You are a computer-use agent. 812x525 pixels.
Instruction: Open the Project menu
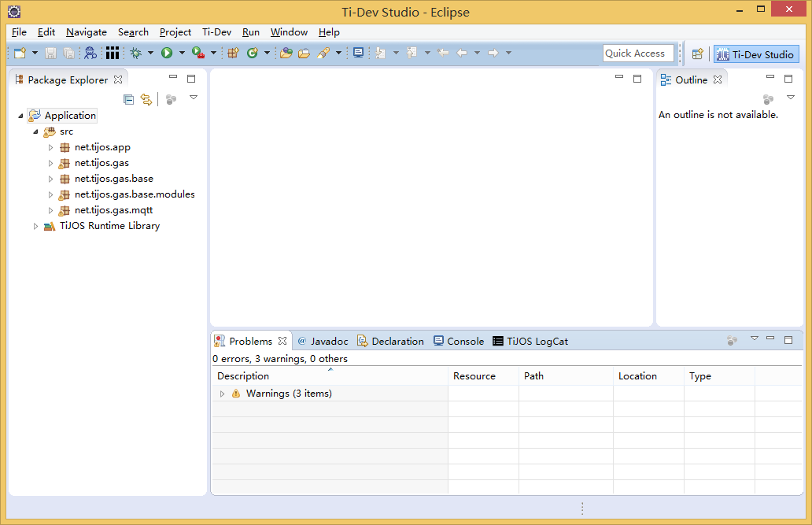pyautogui.click(x=175, y=32)
